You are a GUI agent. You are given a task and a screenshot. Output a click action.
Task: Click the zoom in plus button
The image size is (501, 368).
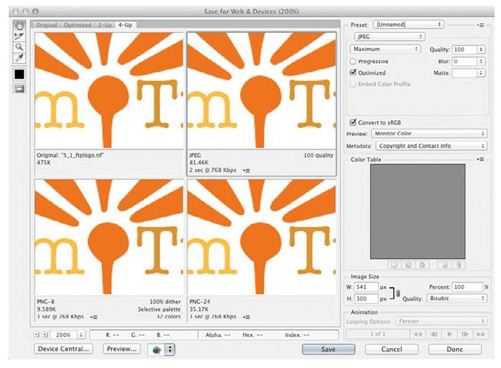(45, 335)
